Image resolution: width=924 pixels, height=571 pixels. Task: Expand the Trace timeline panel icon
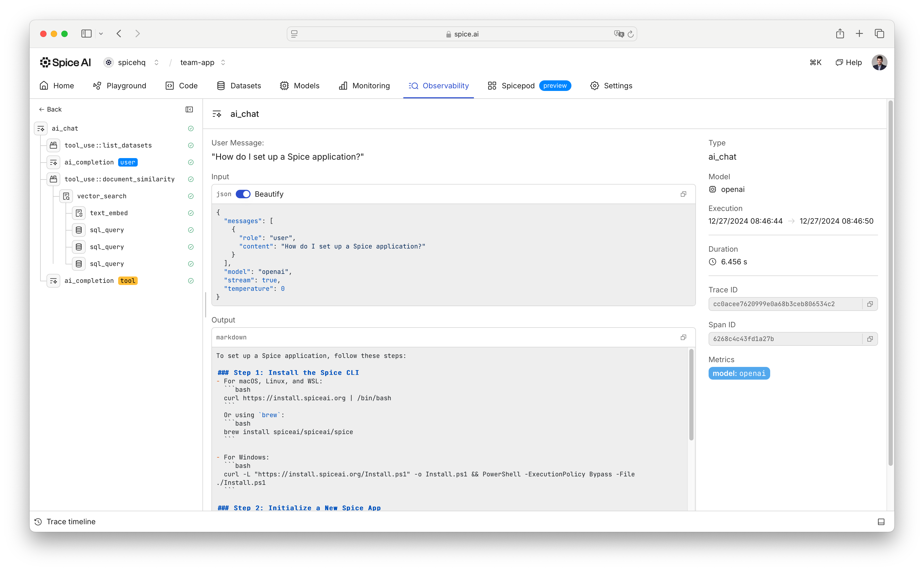(881, 522)
